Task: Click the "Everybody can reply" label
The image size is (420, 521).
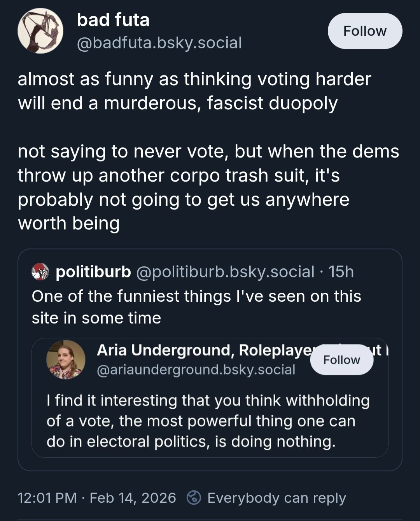Action: [x=276, y=498]
